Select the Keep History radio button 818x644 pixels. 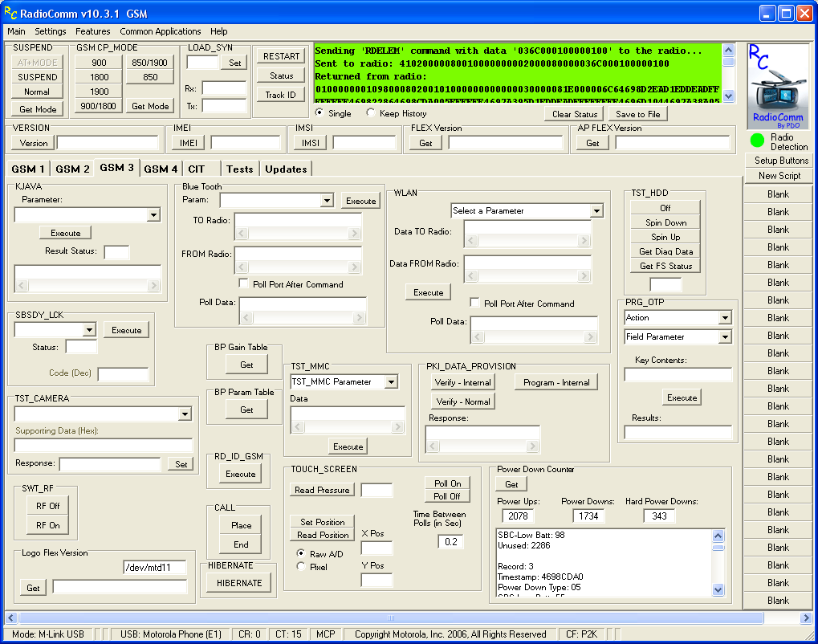370,112
